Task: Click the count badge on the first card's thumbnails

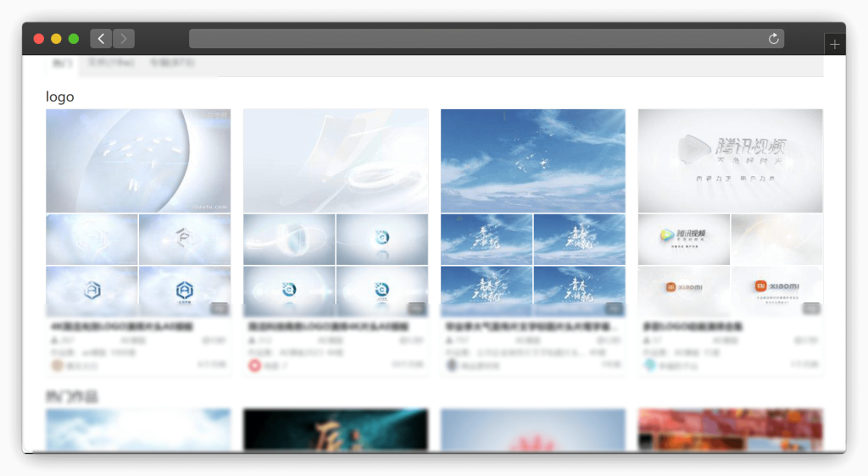Action: (219, 308)
